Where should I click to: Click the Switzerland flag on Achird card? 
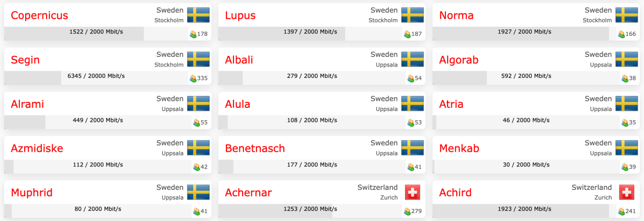point(626,192)
